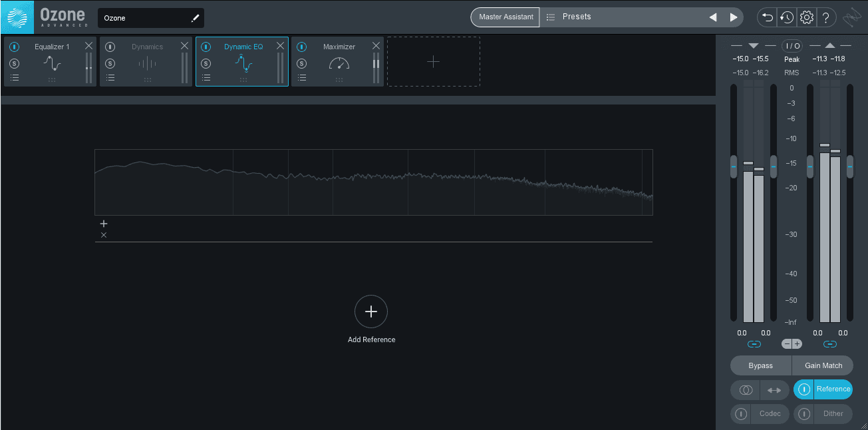Click the stereo-to-mono overlapping circles icon

746,390
